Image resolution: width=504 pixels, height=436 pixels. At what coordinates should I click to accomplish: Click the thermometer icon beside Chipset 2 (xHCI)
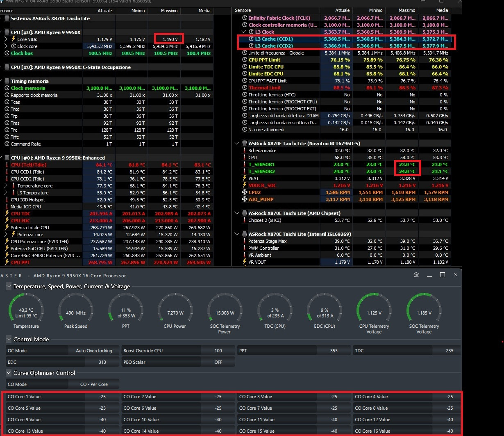click(245, 220)
